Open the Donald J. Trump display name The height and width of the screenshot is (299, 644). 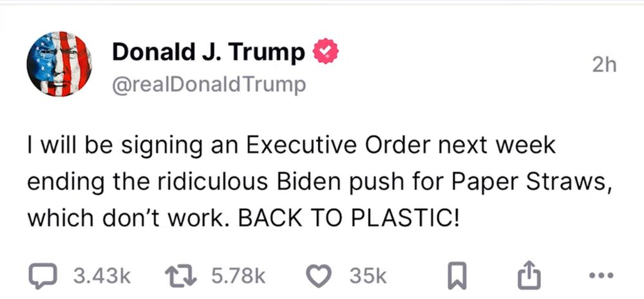point(209,53)
